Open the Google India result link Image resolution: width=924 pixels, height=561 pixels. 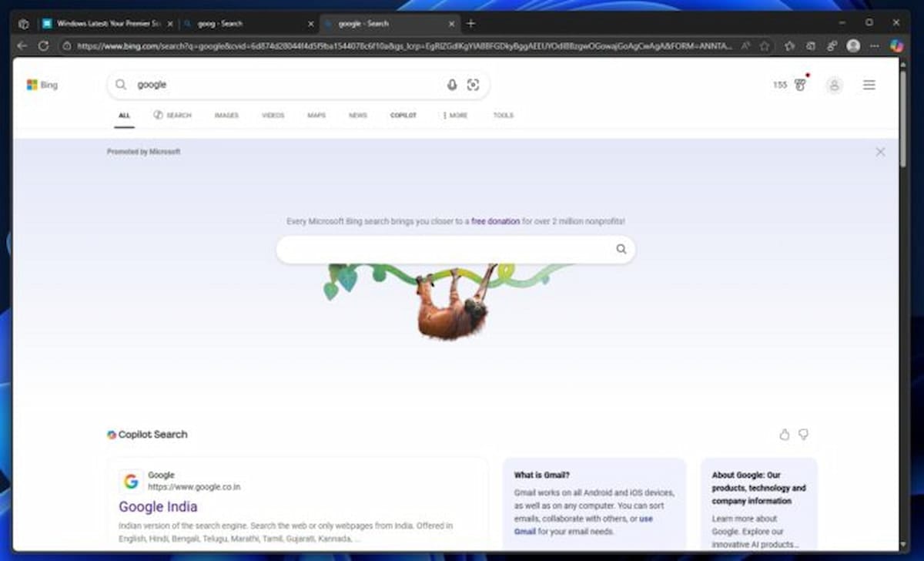[158, 506]
